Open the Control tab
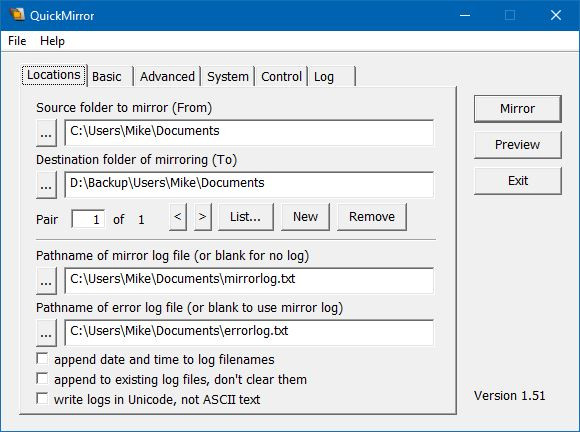The height and width of the screenshot is (432, 580). point(281,77)
